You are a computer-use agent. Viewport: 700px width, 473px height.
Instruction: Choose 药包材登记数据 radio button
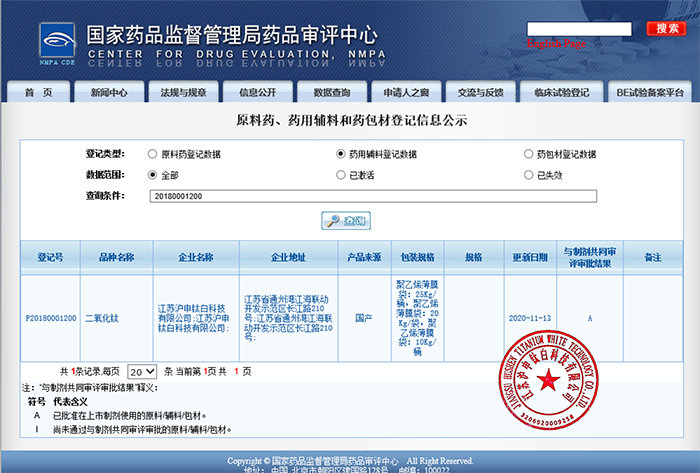(x=529, y=154)
